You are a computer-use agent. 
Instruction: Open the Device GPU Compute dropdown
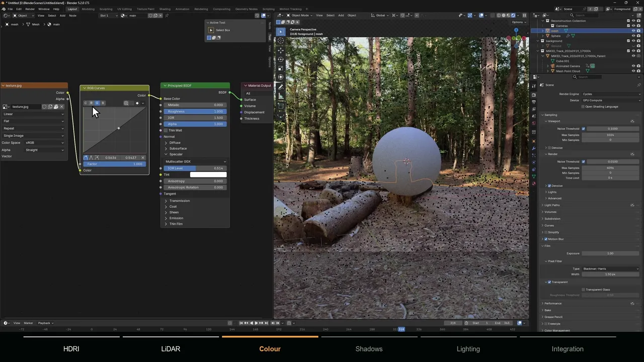(x=611, y=100)
